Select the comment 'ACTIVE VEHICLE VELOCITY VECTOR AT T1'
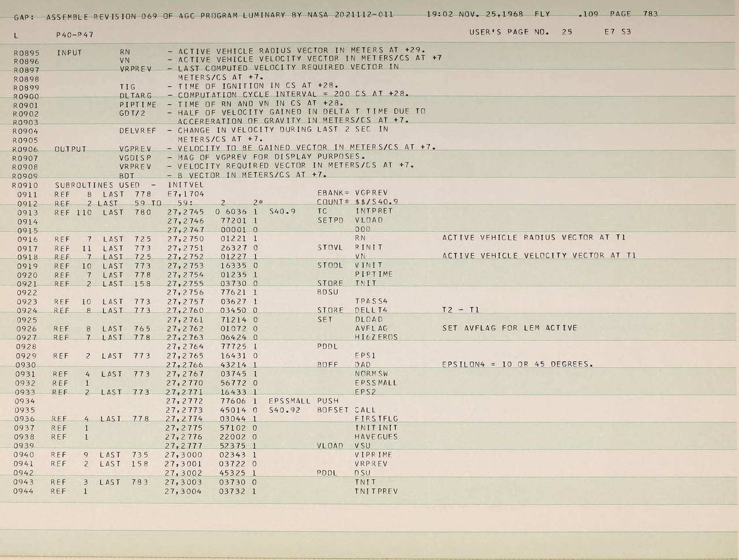 coord(539,255)
